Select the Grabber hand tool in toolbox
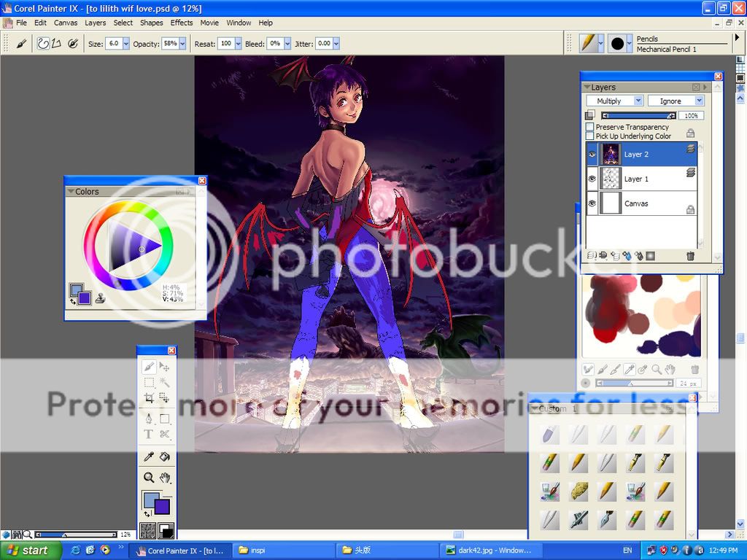 [x=164, y=477]
